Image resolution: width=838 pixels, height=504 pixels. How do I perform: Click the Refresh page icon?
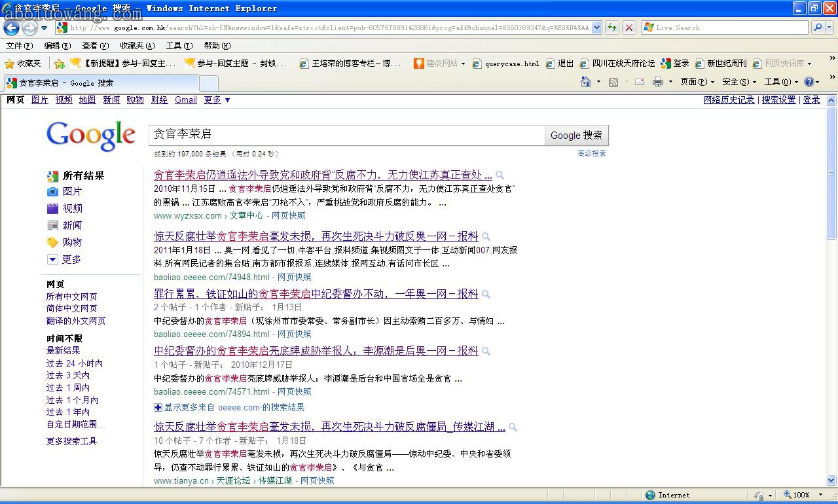tap(611, 27)
